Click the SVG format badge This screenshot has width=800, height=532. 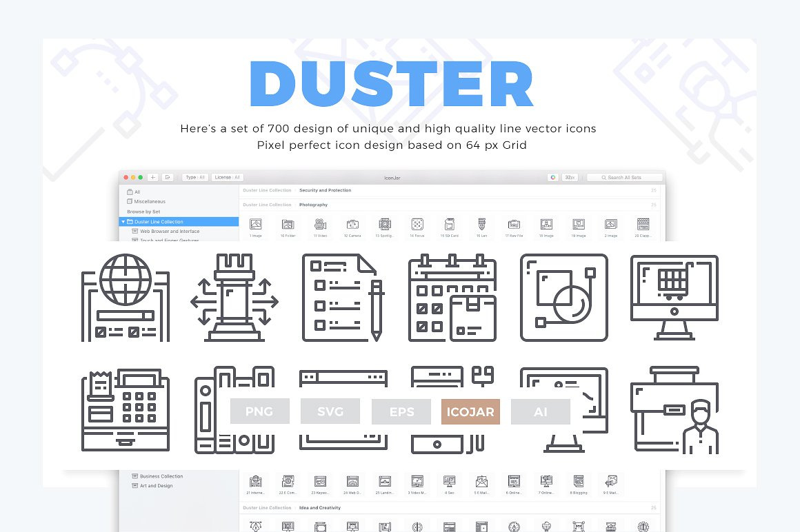(x=330, y=411)
